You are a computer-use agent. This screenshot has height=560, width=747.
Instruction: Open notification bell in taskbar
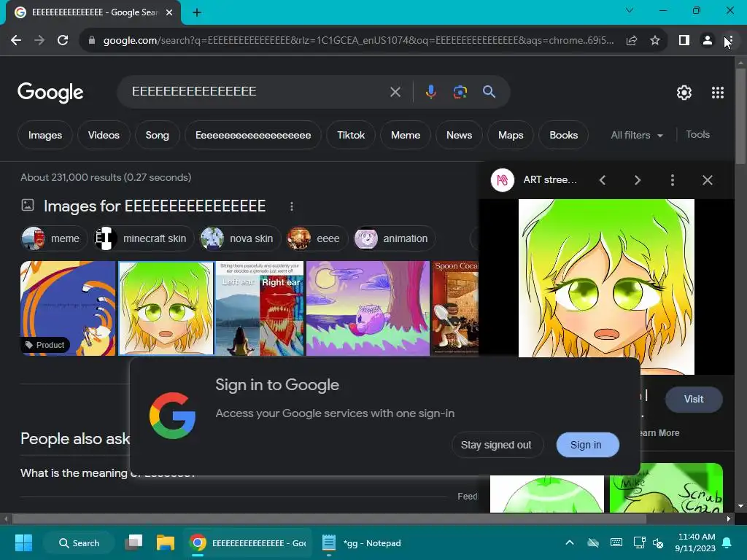click(x=727, y=542)
